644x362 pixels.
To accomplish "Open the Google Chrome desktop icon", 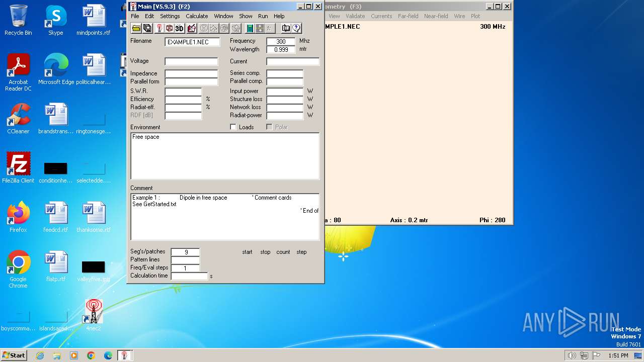I will 18,269.
